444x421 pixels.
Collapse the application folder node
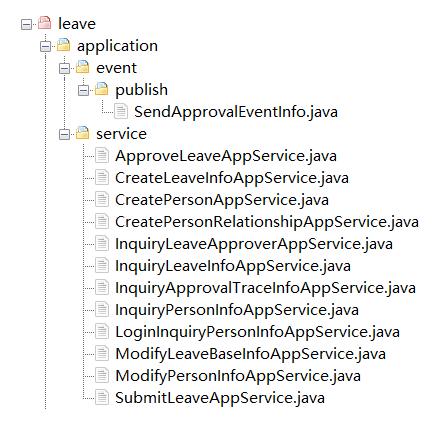[x=45, y=46]
